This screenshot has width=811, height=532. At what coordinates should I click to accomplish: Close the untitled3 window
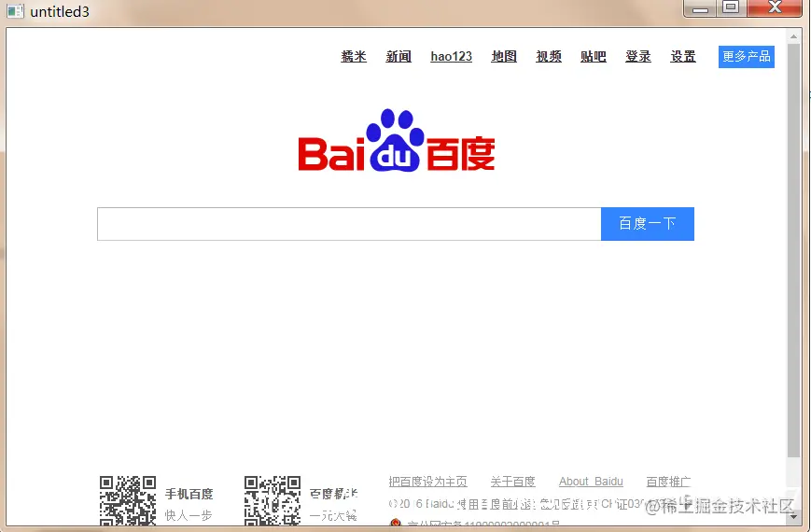pyautogui.click(x=775, y=7)
